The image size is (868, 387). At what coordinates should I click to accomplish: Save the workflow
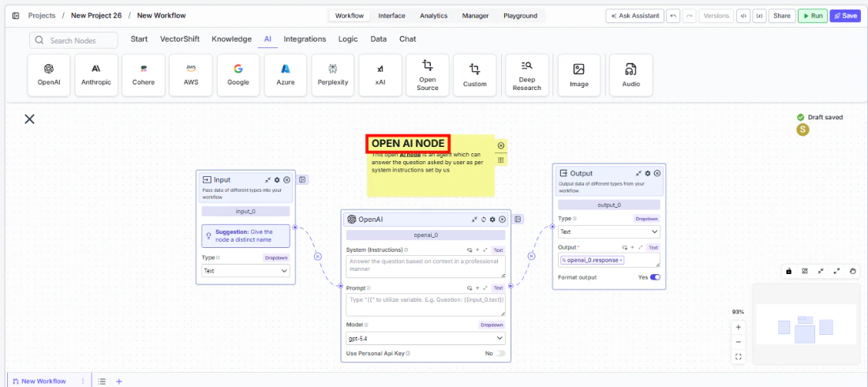845,16
